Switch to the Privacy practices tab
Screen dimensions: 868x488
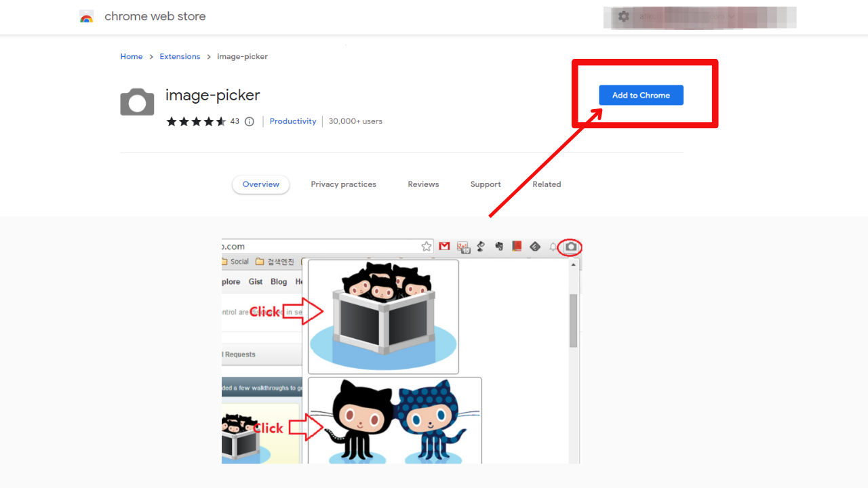coord(343,184)
